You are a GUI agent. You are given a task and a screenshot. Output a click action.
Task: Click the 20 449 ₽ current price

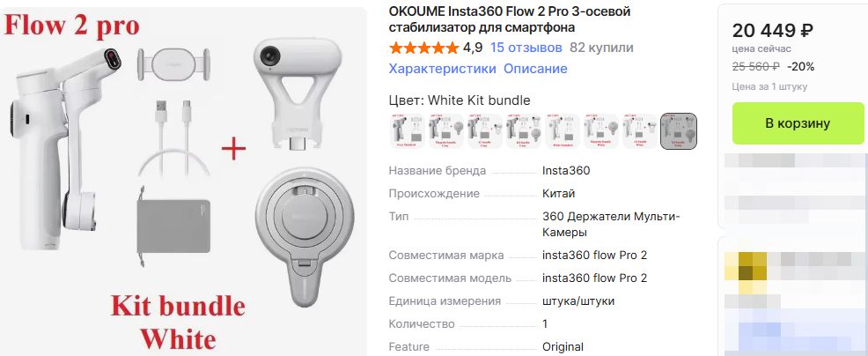[773, 30]
